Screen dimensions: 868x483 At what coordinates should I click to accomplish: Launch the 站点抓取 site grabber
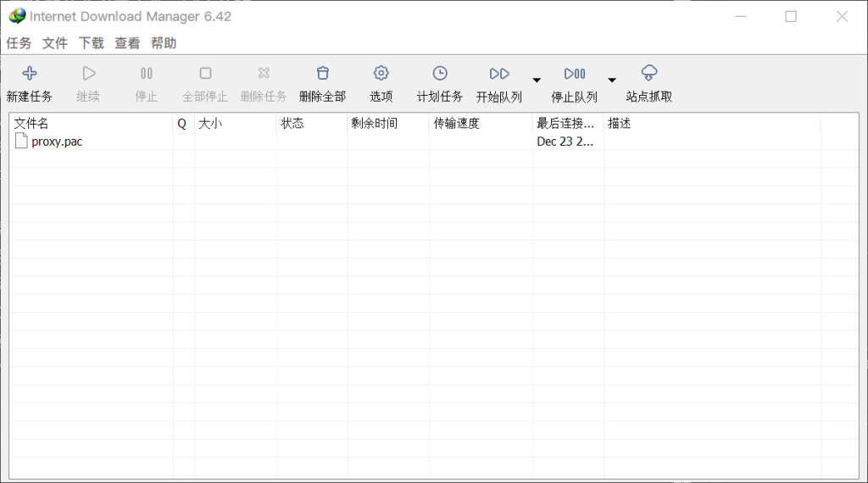pyautogui.click(x=649, y=74)
